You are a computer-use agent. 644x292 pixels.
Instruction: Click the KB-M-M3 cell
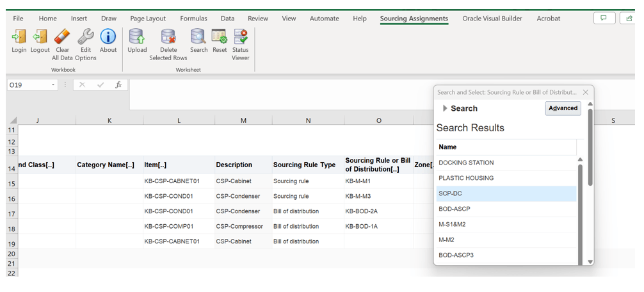[379, 197]
